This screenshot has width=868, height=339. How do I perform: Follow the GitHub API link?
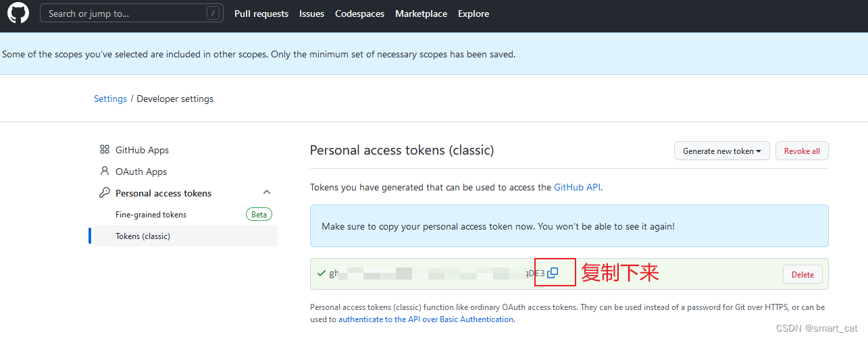coord(578,187)
